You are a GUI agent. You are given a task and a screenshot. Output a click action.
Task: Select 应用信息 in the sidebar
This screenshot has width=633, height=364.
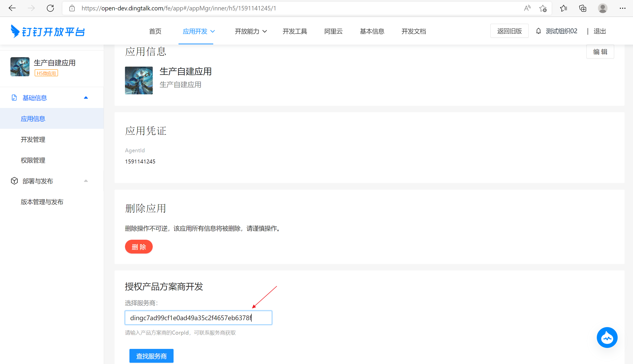coord(52,119)
